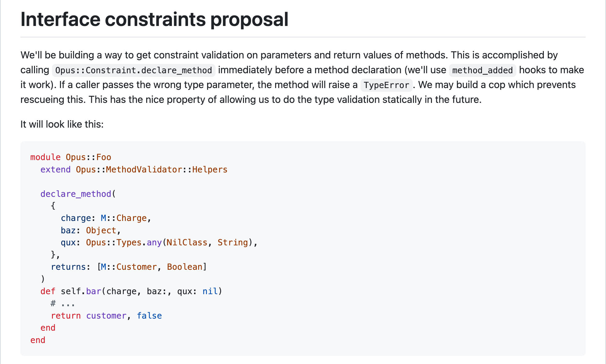Click "NilClass" in the qux type
Image resolution: width=606 pixels, height=364 pixels.
[x=187, y=243]
